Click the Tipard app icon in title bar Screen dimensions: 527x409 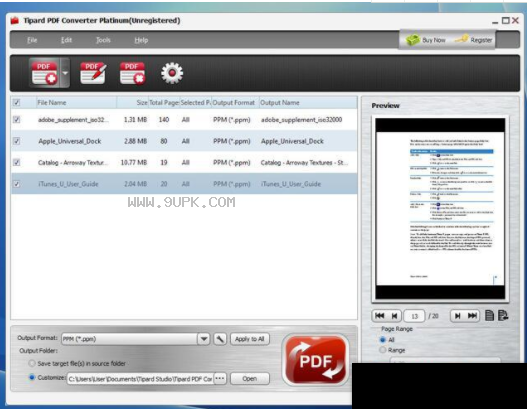click(14, 21)
